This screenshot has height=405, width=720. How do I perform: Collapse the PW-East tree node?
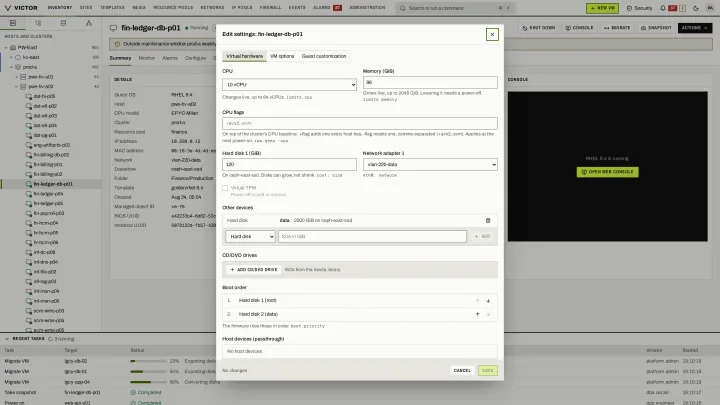tap(6, 47)
